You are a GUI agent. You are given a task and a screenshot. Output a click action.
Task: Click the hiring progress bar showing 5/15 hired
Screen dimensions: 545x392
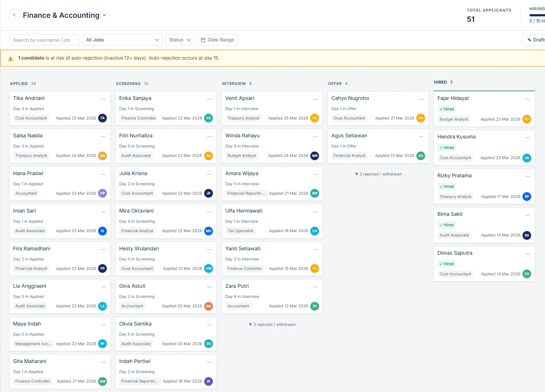coord(538,15)
